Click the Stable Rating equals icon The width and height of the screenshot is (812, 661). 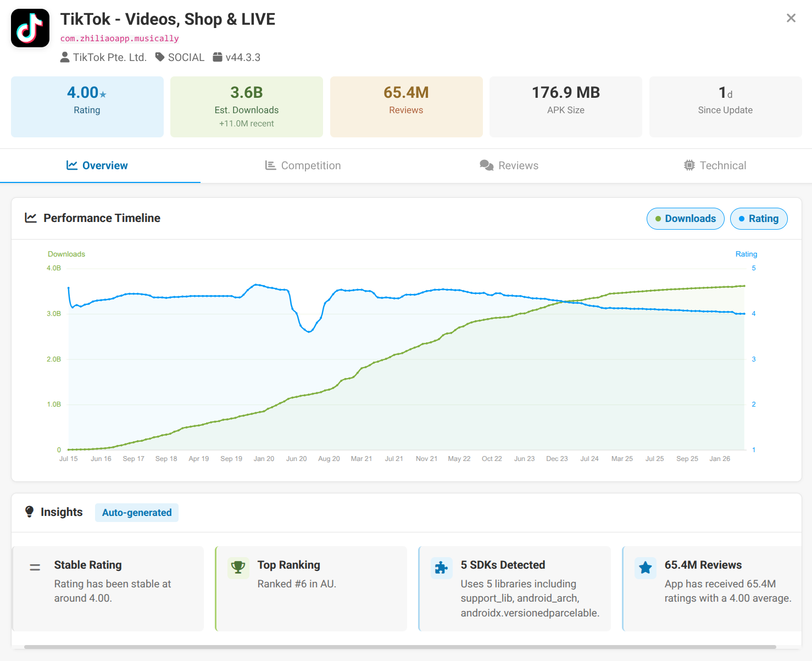pyautogui.click(x=35, y=568)
